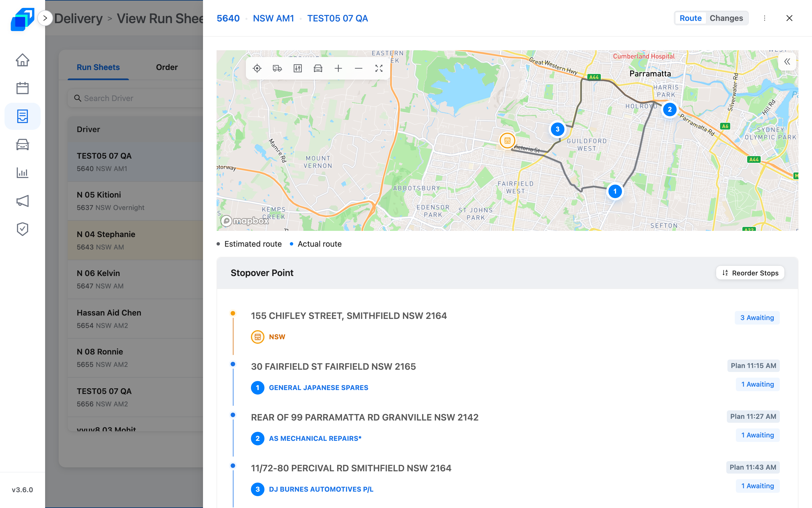Click 1 Awaiting badge for Granville stop
The image size is (812, 508).
click(758, 435)
